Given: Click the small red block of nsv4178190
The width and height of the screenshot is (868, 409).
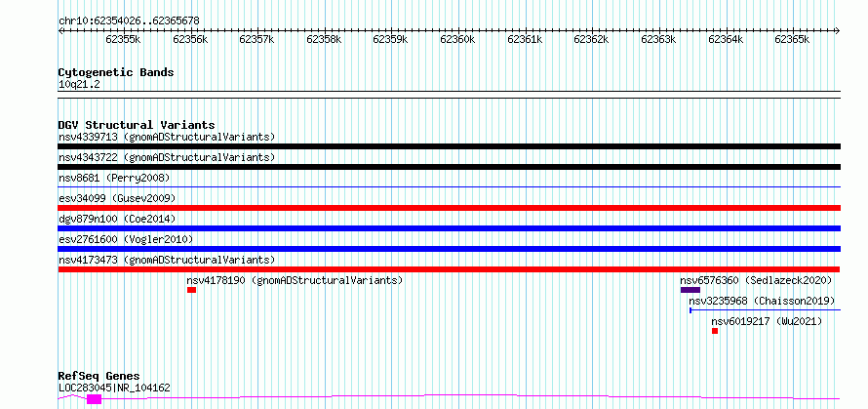Looking at the screenshot, I should click(191, 290).
